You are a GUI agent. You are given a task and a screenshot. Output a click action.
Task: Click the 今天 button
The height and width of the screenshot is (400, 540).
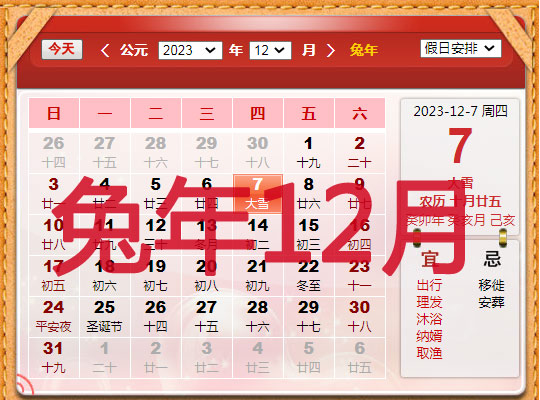point(62,50)
